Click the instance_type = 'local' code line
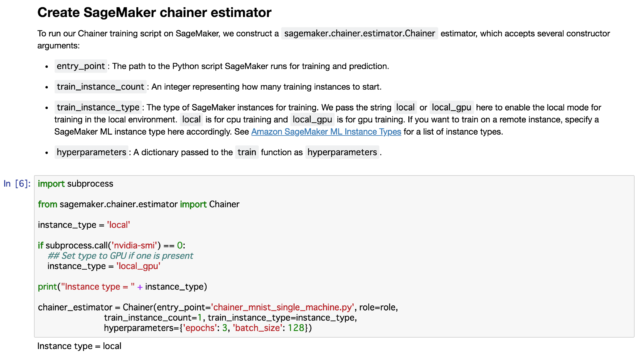 [x=84, y=225]
